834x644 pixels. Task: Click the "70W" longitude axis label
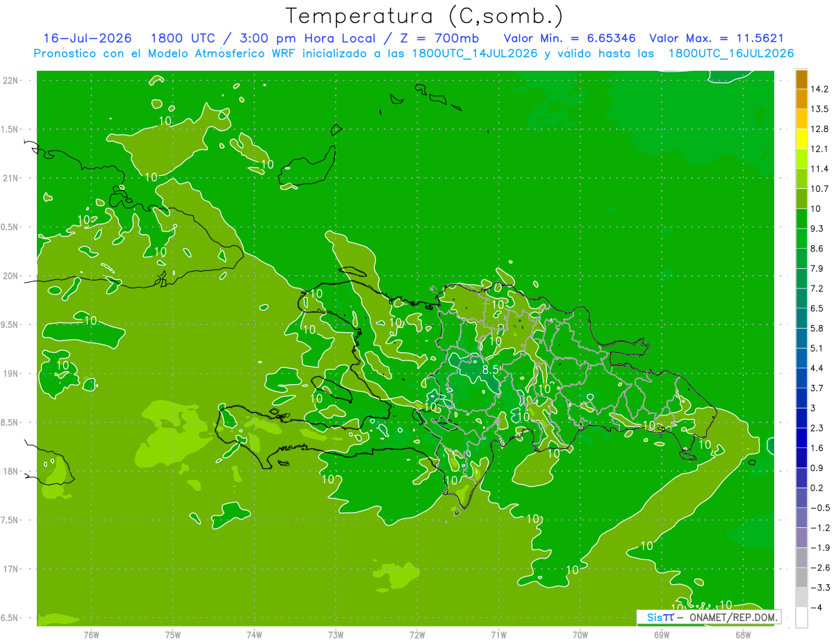tap(580, 634)
